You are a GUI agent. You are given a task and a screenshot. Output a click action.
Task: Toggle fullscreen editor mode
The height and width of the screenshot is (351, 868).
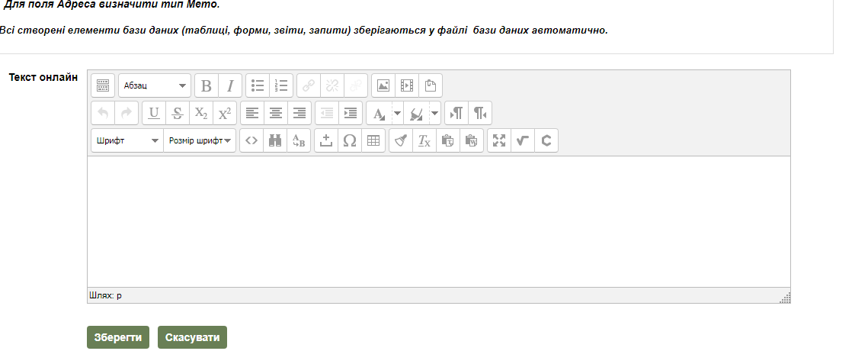[499, 141]
